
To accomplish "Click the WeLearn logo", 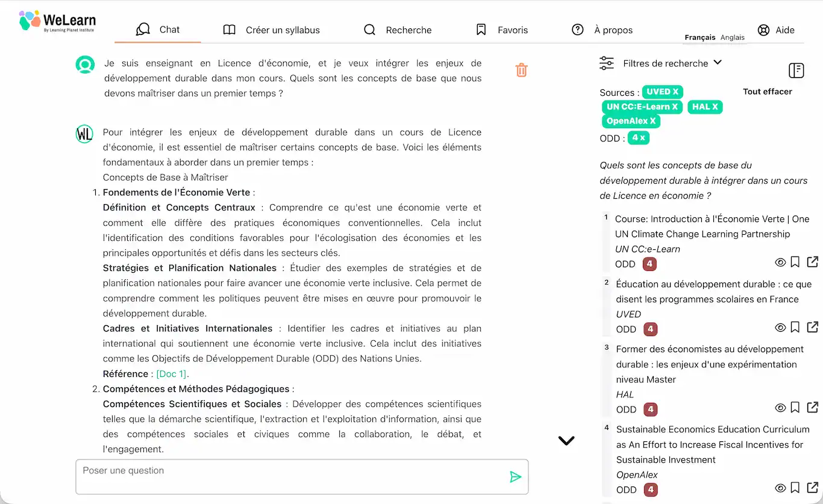I will click(x=58, y=22).
